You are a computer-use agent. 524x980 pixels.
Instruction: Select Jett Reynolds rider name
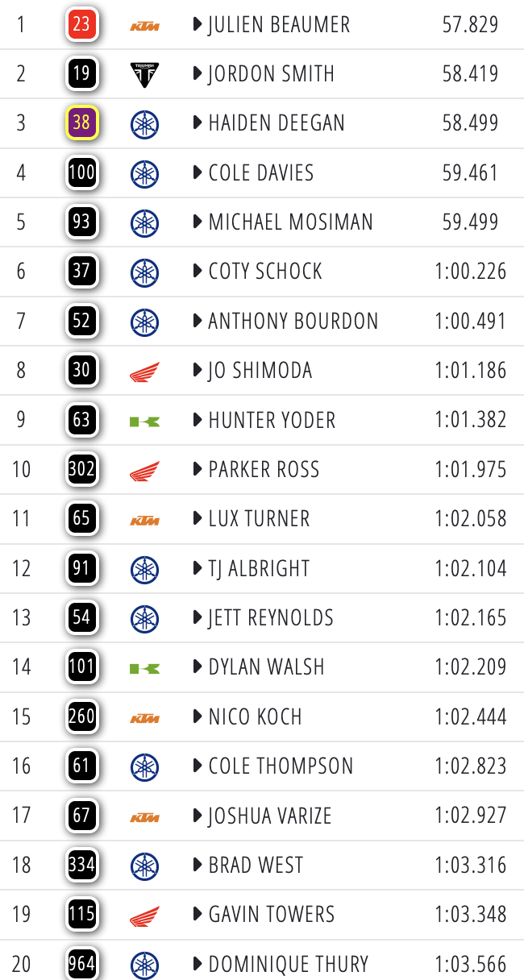point(270,618)
